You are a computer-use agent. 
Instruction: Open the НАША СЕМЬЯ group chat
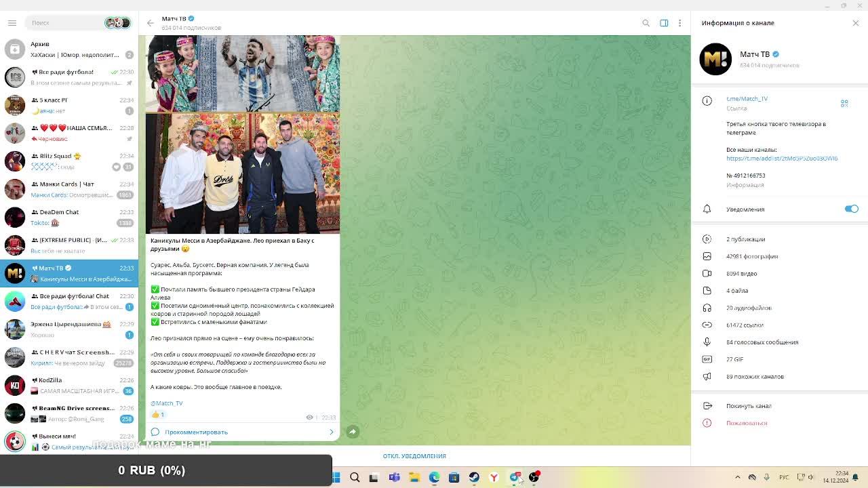coord(69,133)
